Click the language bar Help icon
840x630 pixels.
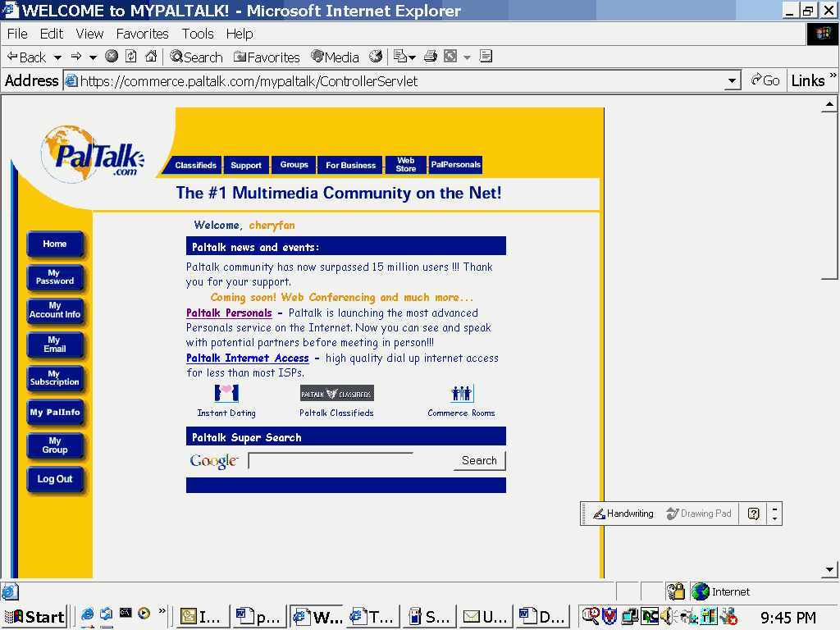point(754,514)
